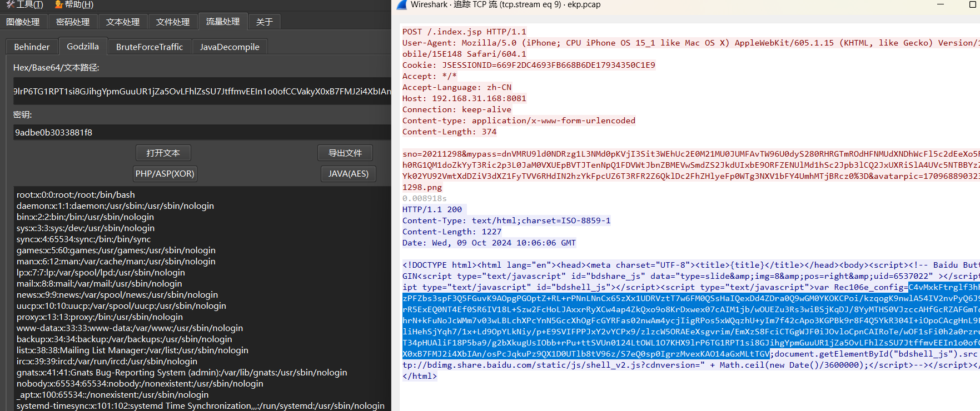
Task: Select the games:x:5:60 output line
Action: [116, 250]
